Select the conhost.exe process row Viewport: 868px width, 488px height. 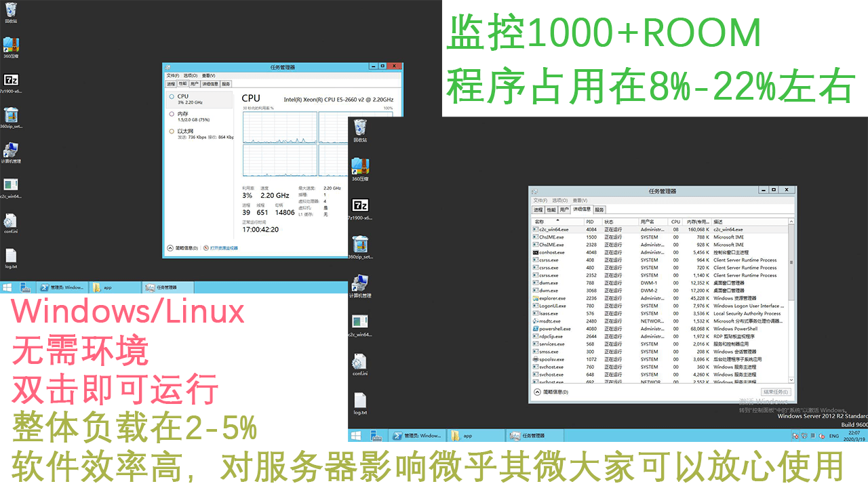pyautogui.click(x=659, y=252)
